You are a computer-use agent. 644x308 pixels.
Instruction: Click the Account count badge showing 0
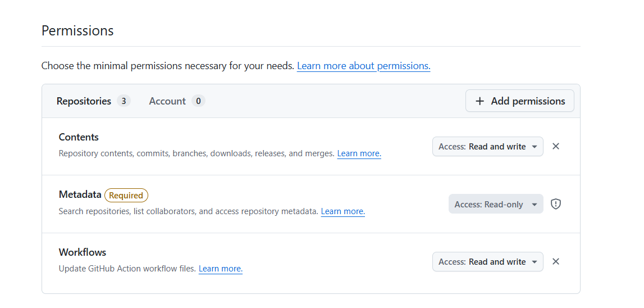point(198,101)
